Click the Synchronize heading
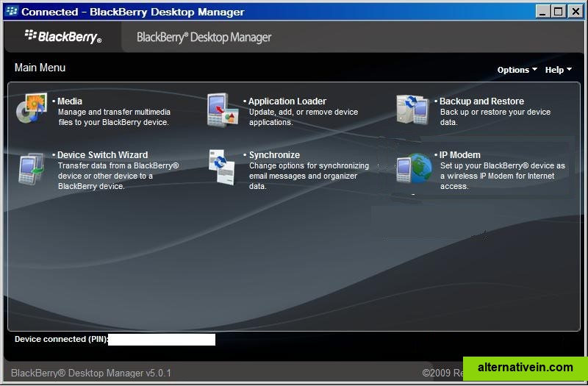The width and height of the screenshot is (588, 386). point(274,155)
